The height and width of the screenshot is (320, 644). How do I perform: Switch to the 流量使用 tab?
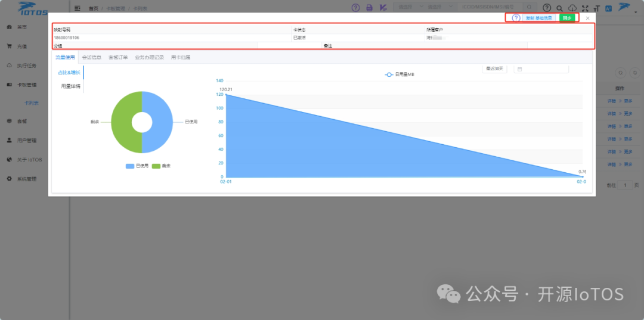pos(66,57)
